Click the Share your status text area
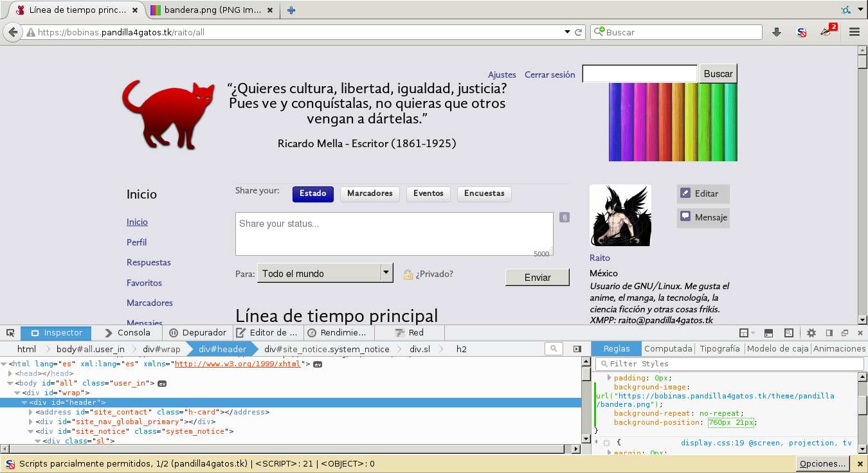The width and height of the screenshot is (868, 473). click(394, 234)
